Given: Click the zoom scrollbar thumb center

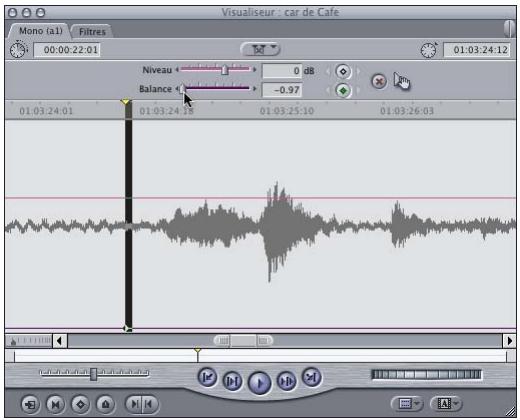Looking at the screenshot, I should pyautogui.click(x=243, y=341).
